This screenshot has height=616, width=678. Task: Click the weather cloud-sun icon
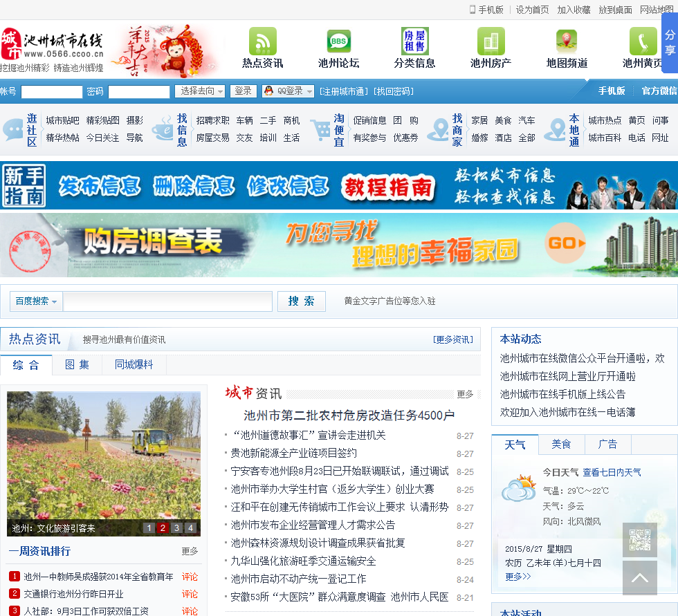[518, 489]
